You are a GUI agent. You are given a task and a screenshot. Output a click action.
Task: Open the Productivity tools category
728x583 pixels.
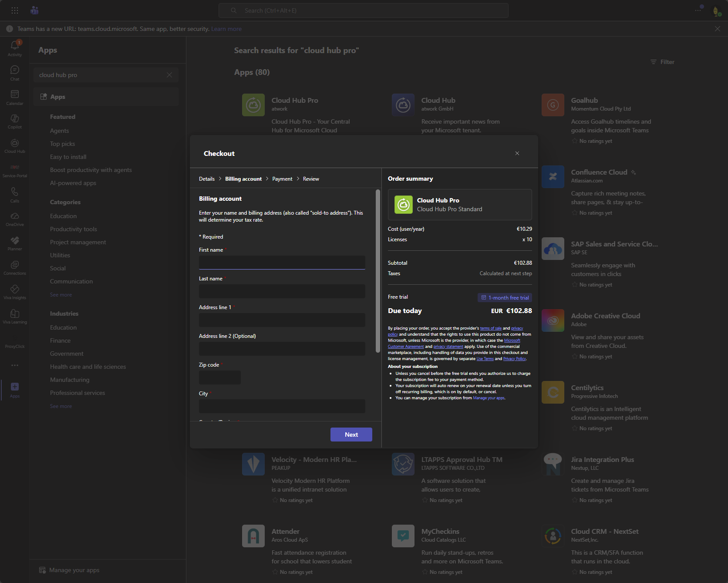coord(74,229)
